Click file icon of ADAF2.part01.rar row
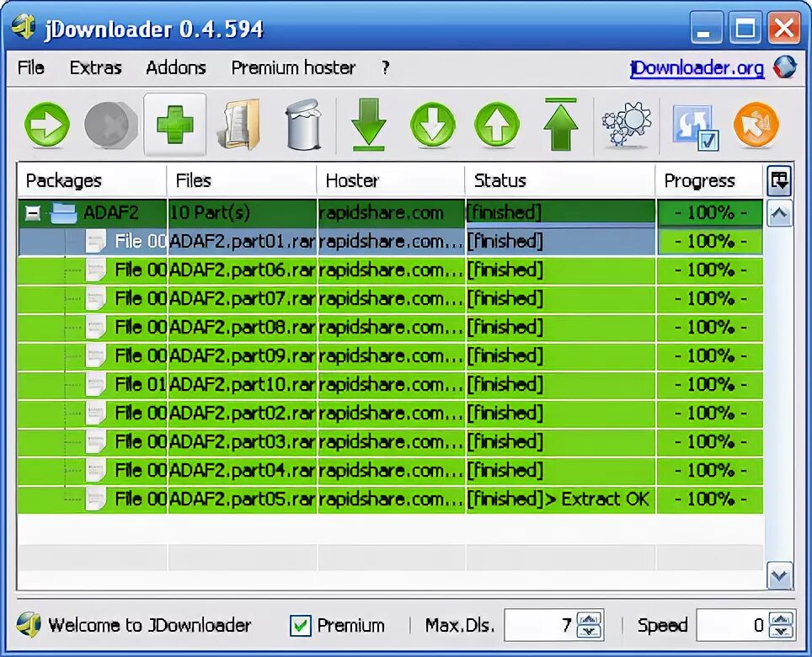The width and height of the screenshot is (812, 657). 95,242
